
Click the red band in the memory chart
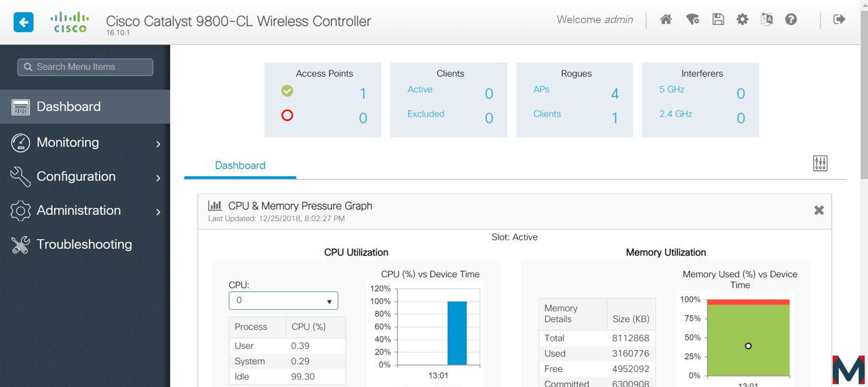click(x=748, y=302)
